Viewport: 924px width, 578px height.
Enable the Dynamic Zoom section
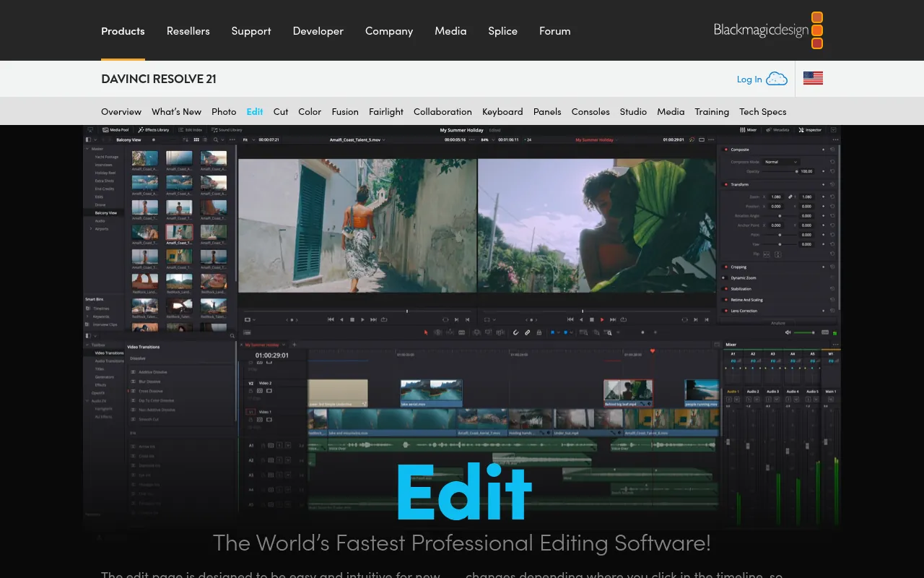pyautogui.click(x=725, y=277)
